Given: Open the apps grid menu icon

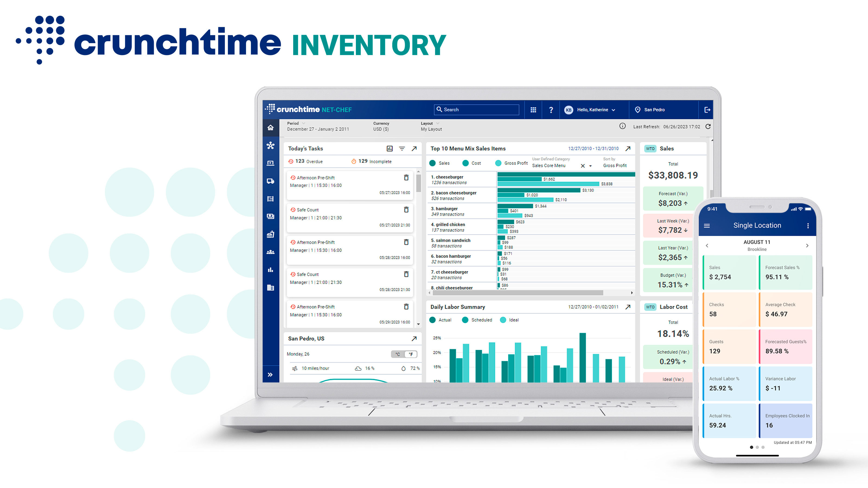Looking at the screenshot, I should pyautogui.click(x=533, y=110).
